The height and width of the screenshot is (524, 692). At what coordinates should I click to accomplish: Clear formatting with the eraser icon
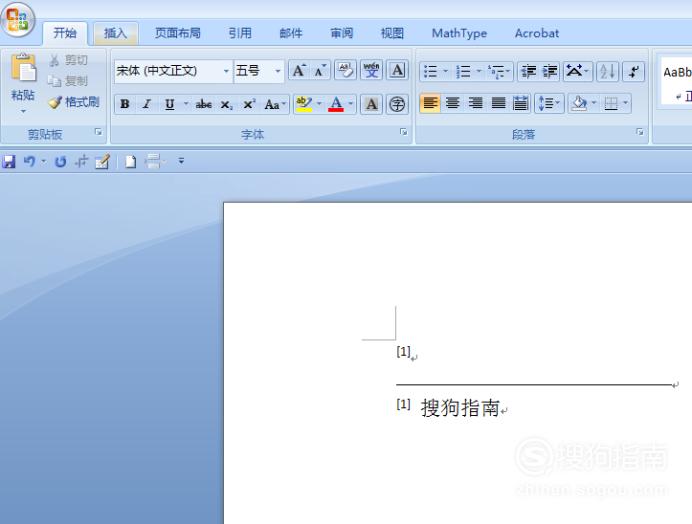click(346, 71)
